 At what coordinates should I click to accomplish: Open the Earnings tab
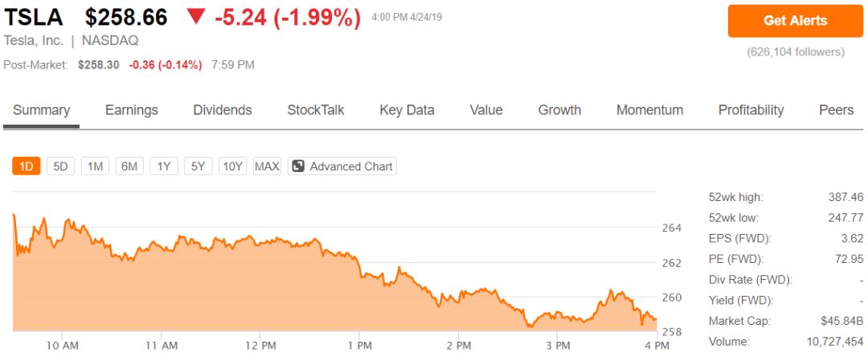(x=132, y=110)
